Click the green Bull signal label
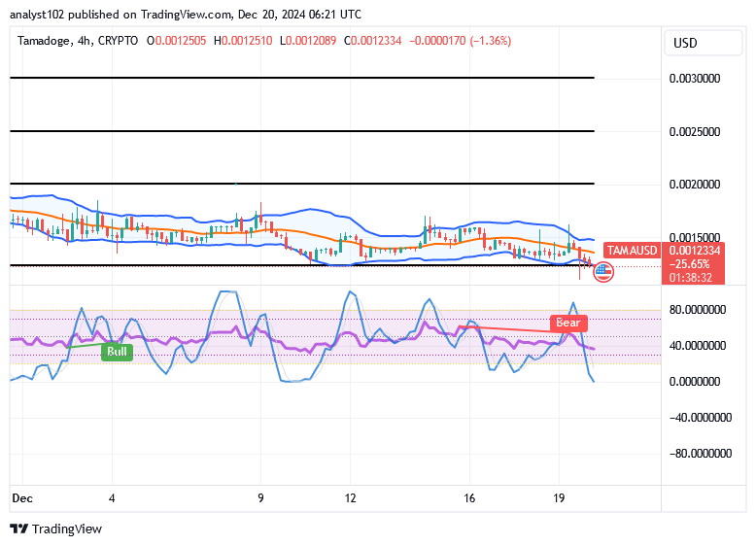756x546 pixels. [x=117, y=352]
